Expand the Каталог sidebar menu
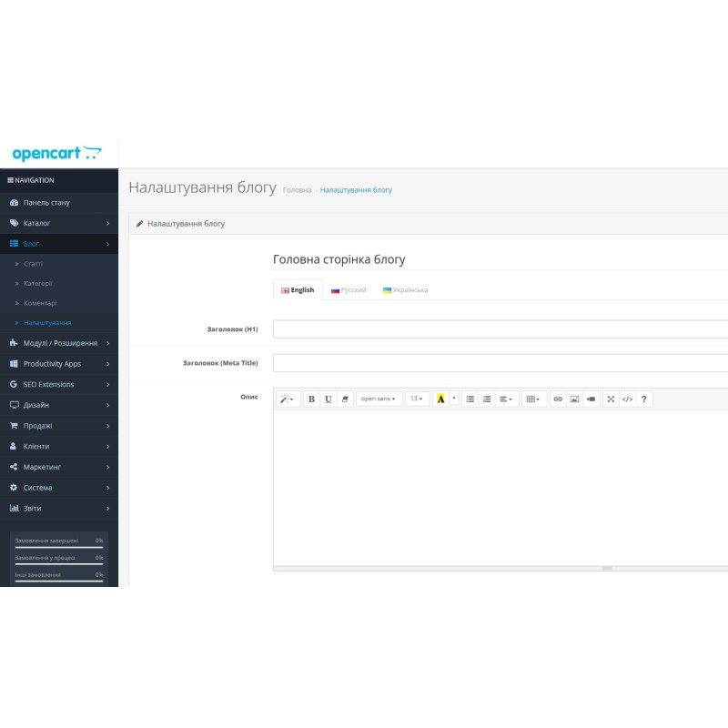 [59, 223]
